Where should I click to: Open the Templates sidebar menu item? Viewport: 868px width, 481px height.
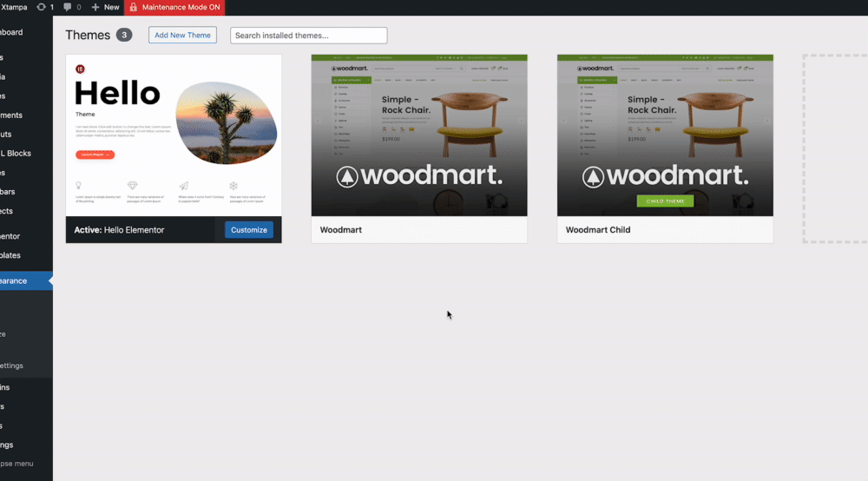pyautogui.click(x=10, y=255)
